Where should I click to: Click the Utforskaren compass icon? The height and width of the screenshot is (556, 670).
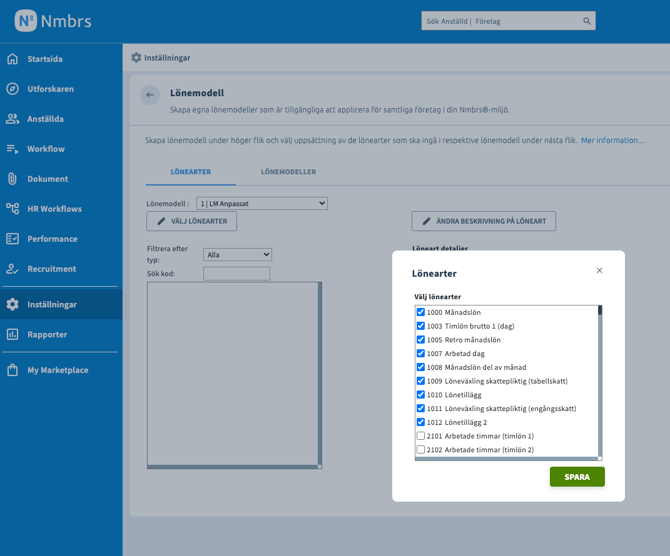pyautogui.click(x=13, y=89)
